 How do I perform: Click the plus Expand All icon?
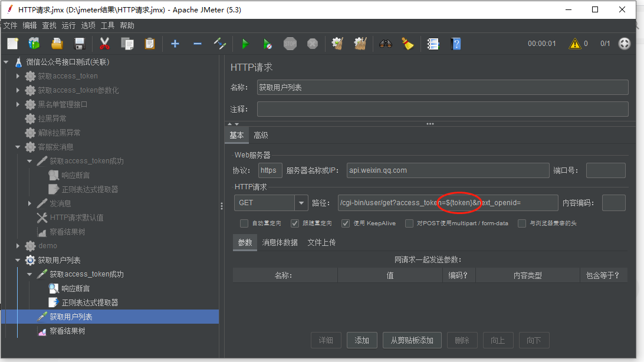(175, 44)
